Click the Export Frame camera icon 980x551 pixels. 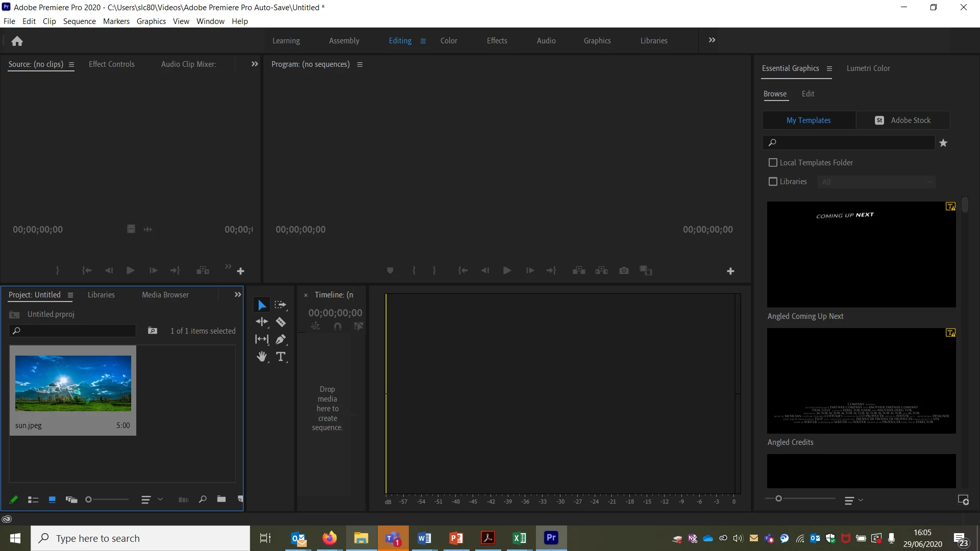pos(624,270)
